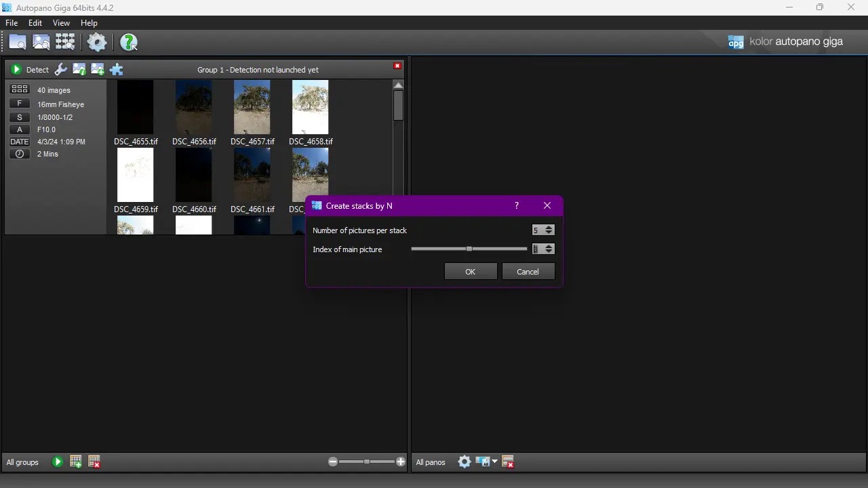This screenshot has height=488, width=868.
Task: Open settings gear in main toolbar
Action: click(97, 42)
